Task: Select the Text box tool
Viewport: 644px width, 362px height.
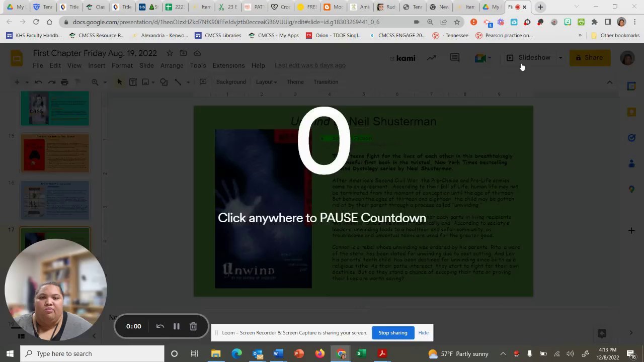Action: click(133, 82)
